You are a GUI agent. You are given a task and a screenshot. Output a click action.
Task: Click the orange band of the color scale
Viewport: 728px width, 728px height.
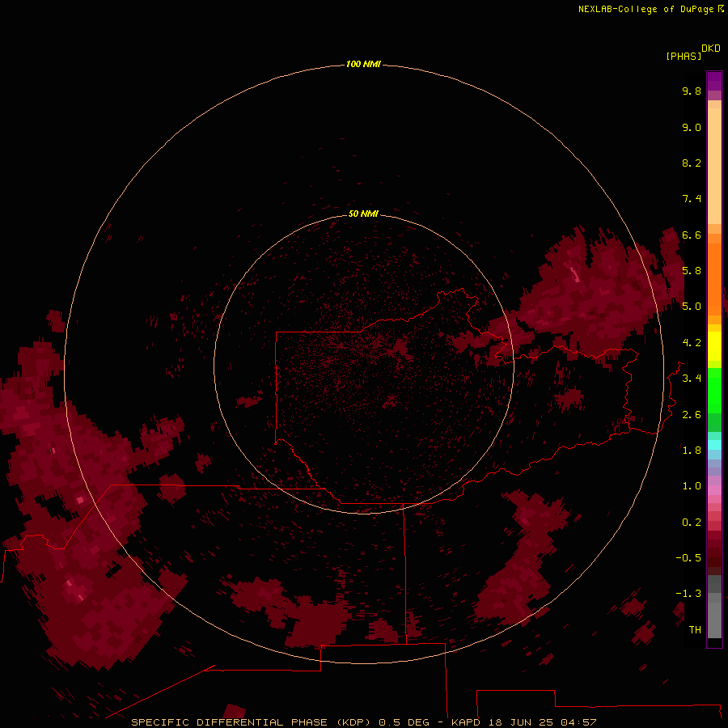[714, 278]
